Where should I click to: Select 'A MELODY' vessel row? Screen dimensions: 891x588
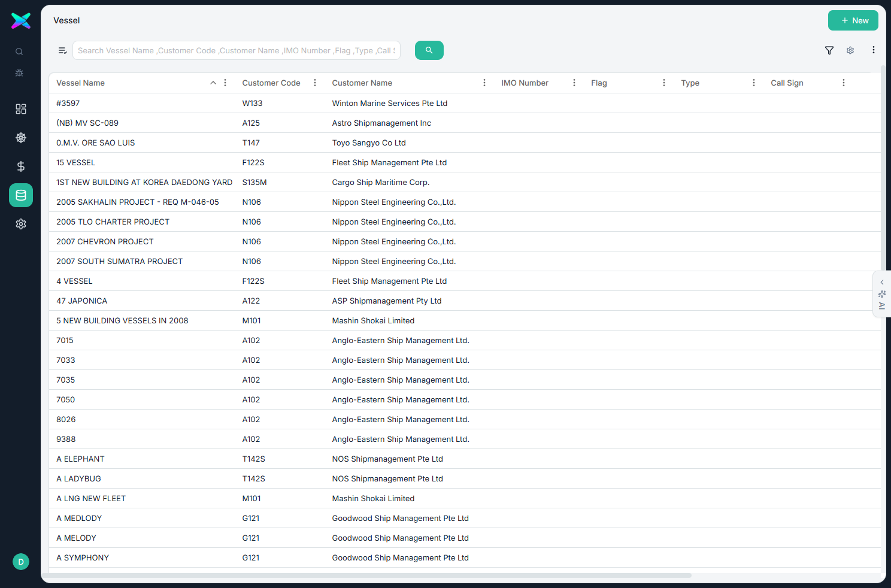(465, 538)
